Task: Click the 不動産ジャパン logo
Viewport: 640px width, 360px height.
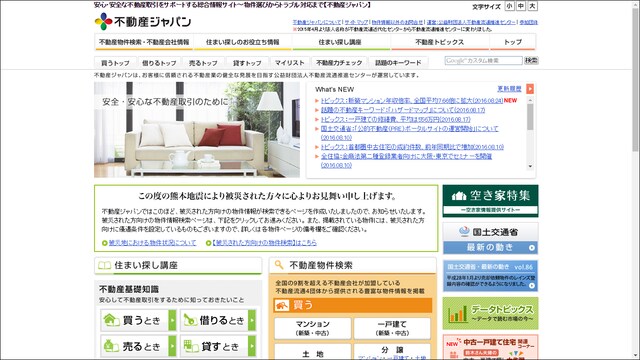Action: click(x=143, y=21)
